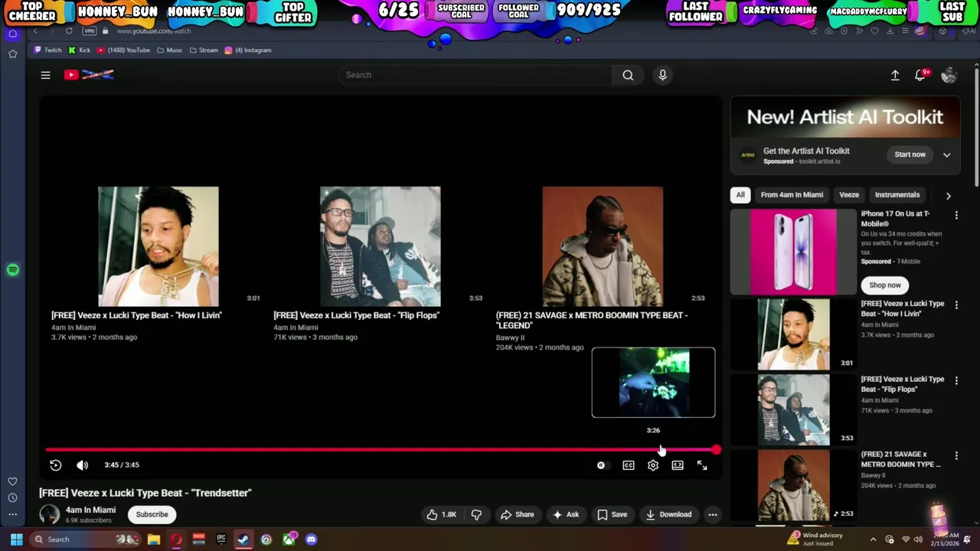
Task: Open sidebar "How I Livin" video thumbnail
Action: pyautogui.click(x=793, y=334)
